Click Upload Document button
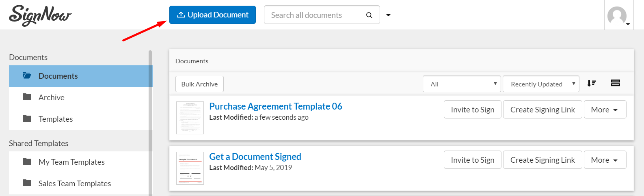 coord(212,15)
